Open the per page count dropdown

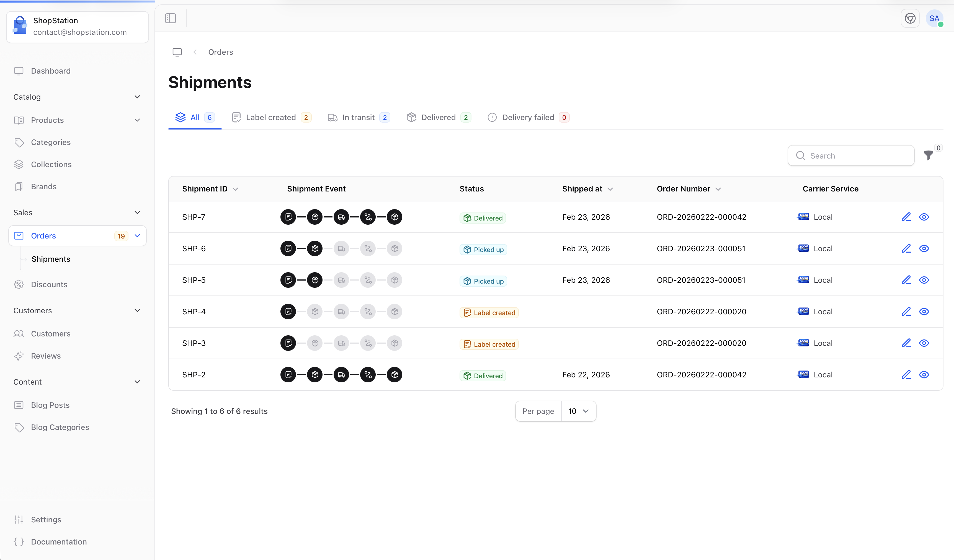point(578,411)
